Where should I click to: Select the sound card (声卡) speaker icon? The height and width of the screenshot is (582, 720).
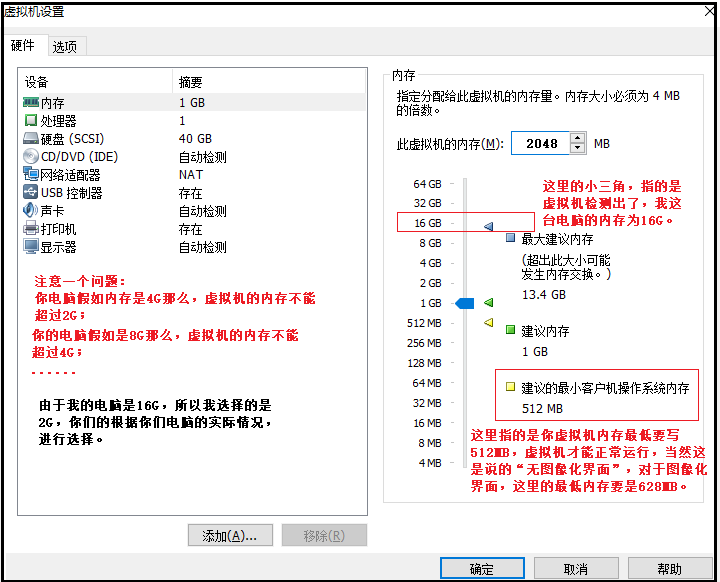(x=31, y=210)
